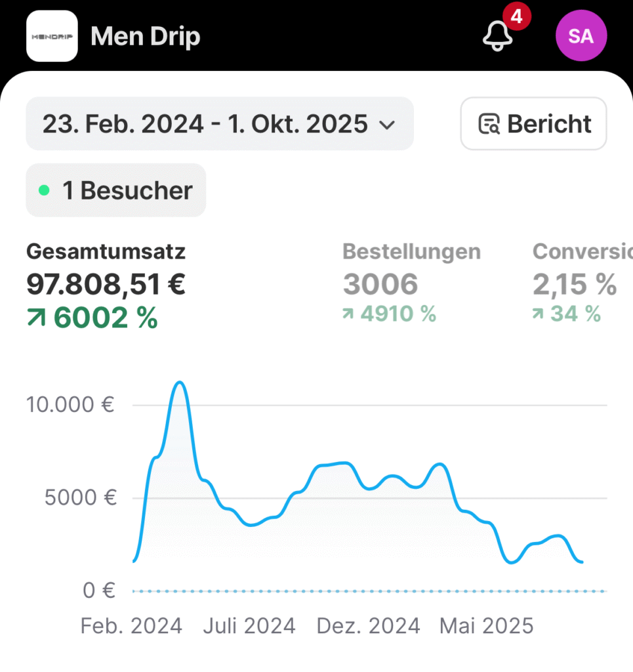The image size is (633, 672).
Task: Tap the Dez. 2024 label on the chart axis
Action: (x=368, y=626)
